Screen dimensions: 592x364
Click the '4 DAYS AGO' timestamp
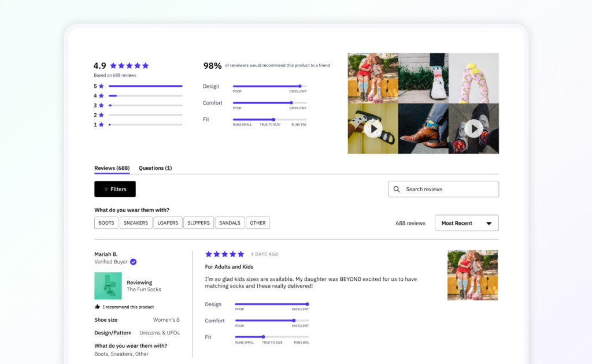coord(265,254)
